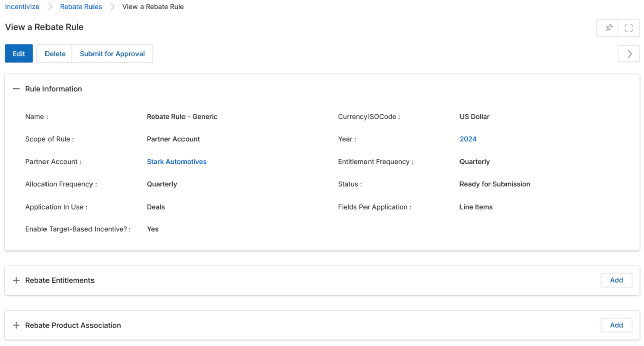The image size is (644, 346).
Task: Submit the rule for approval
Action: (x=112, y=54)
